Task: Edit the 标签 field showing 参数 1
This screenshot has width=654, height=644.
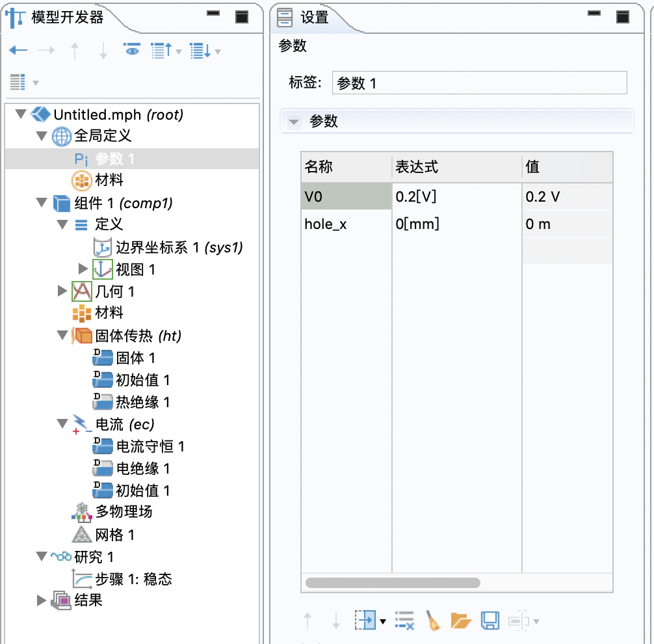Action: [x=479, y=83]
